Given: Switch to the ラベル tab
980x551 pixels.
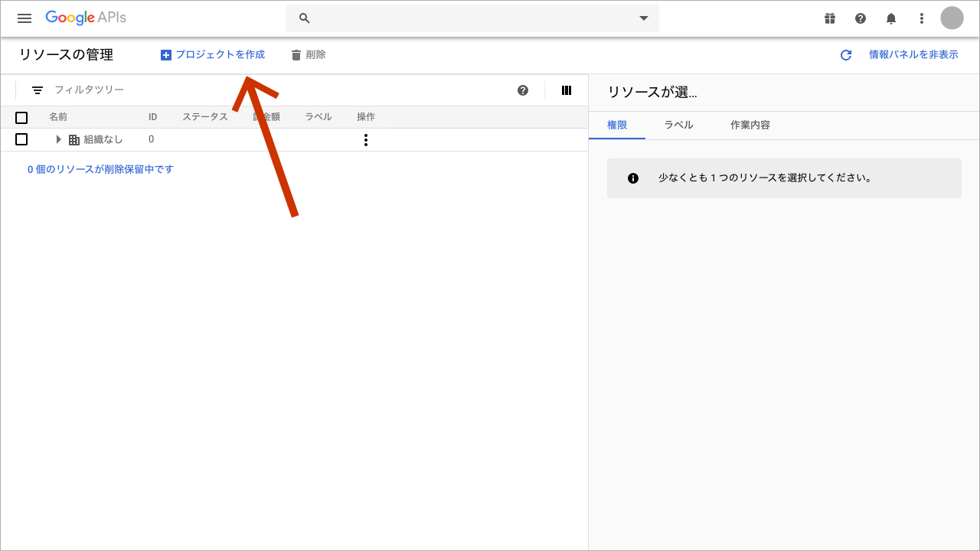Looking at the screenshot, I should pyautogui.click(x=678, y=124).
